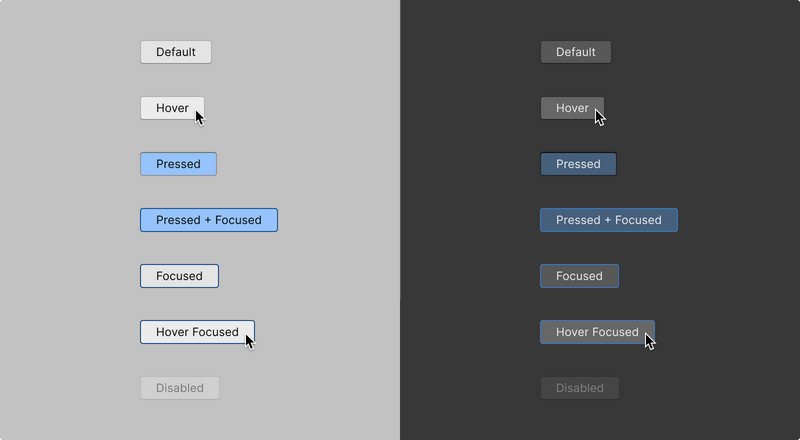Click the dark theme Disabled button

coord(579,388)
